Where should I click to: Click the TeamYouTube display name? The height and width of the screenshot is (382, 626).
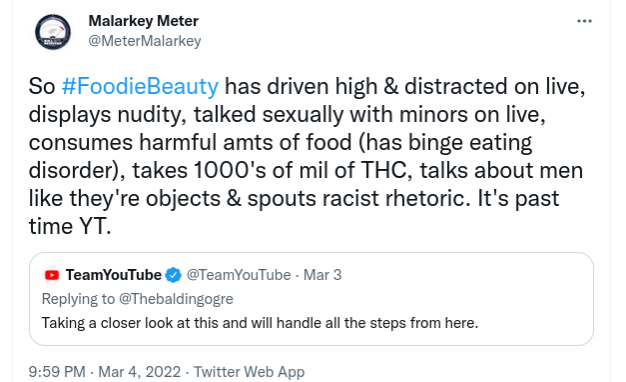113,275
